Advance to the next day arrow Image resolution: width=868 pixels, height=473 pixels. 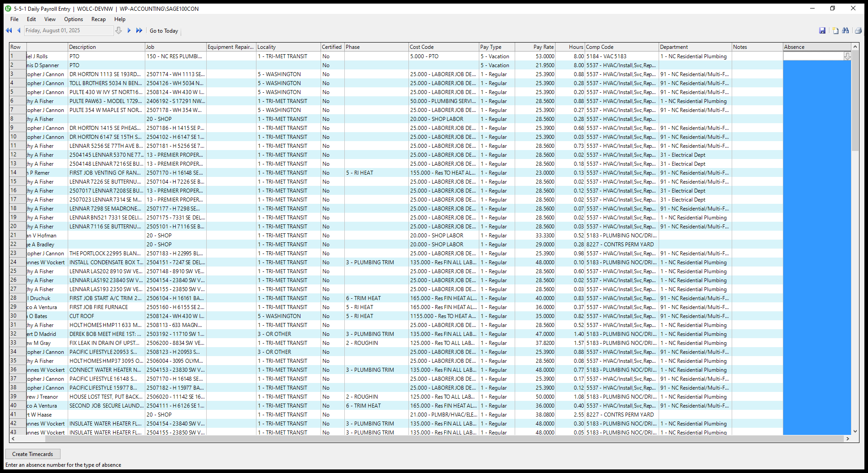pyautogui.click(x=129, y=30)
